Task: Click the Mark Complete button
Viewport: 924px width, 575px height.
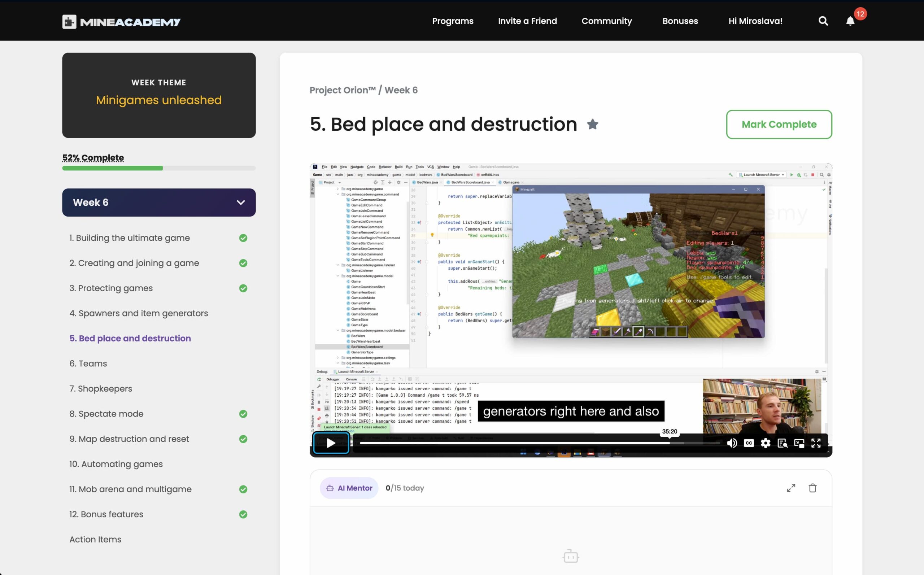Action: click(779, 125)
